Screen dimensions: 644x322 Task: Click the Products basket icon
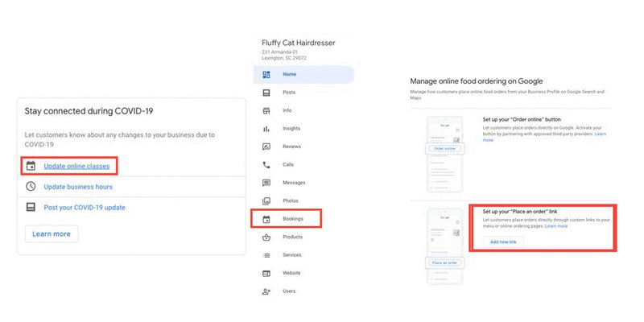tap(266, 237)
